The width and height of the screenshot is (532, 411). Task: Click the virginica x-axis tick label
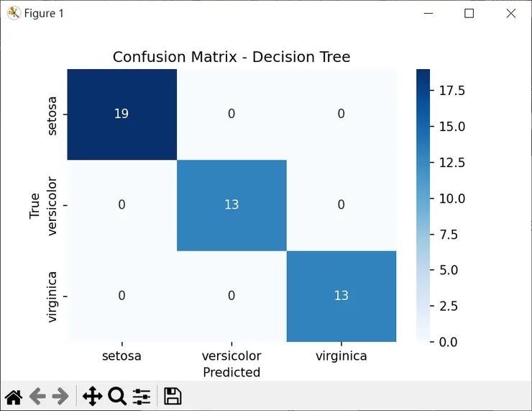(341, 356)
